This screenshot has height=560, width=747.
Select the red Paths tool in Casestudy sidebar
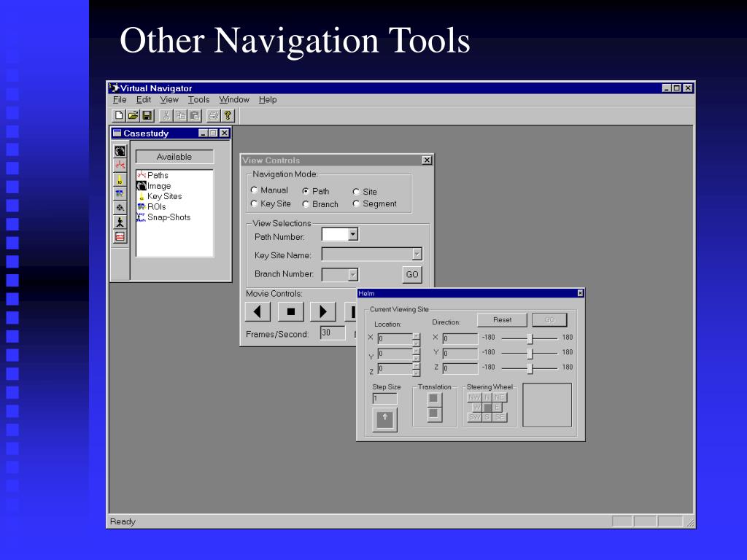pos(120,166)
